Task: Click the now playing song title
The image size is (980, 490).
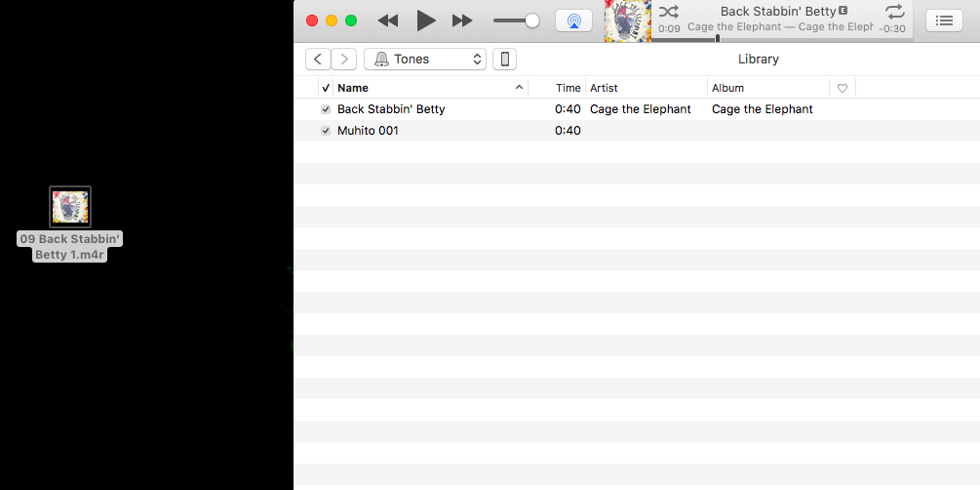Action: point(778,11)
